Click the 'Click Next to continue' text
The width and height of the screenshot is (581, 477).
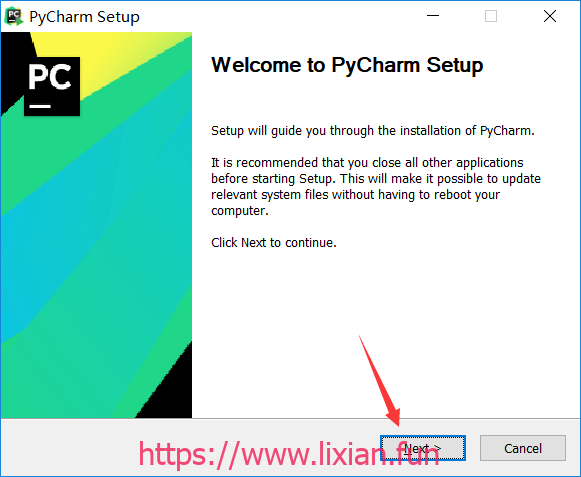click(x=274, y=243)
